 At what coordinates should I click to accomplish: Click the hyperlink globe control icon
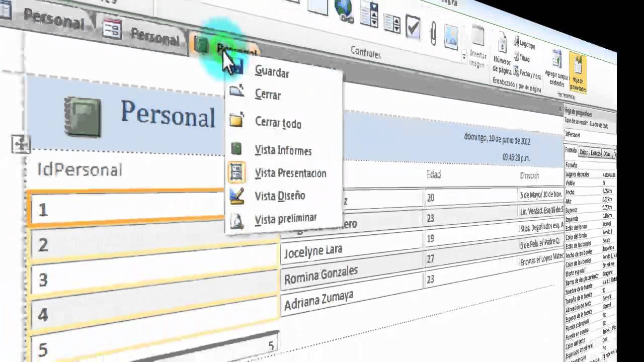pos(344,10)
